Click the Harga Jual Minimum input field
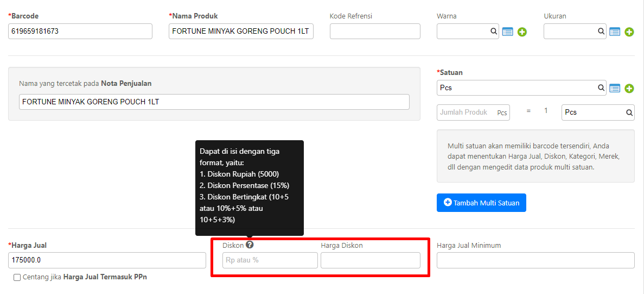 coord(535,260)
